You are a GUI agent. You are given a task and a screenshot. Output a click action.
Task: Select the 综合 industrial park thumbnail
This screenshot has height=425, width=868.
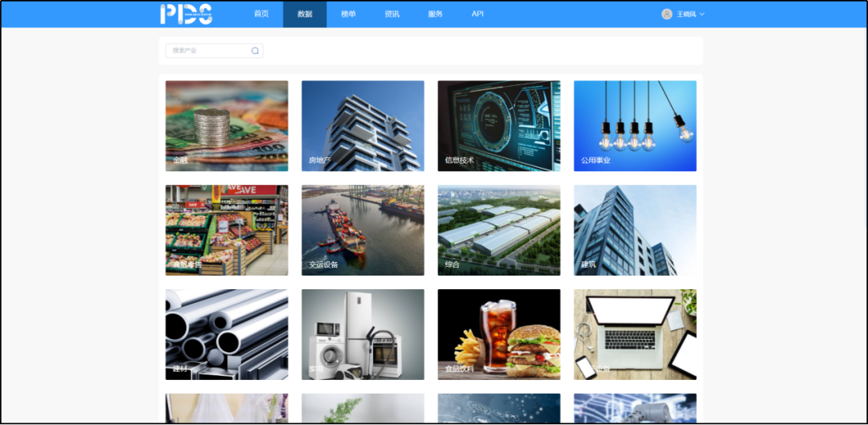click(x=498, y=231)
